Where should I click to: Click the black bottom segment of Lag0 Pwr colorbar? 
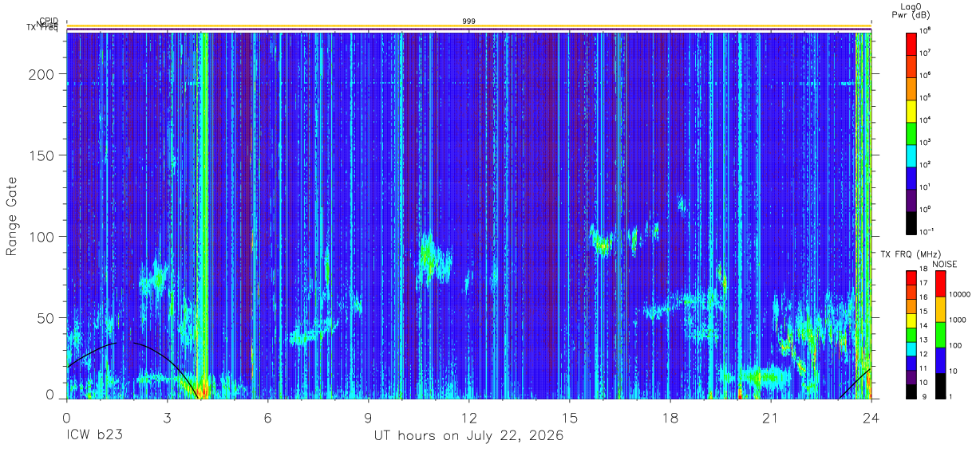pyautogui.click(x=911, y=222)
